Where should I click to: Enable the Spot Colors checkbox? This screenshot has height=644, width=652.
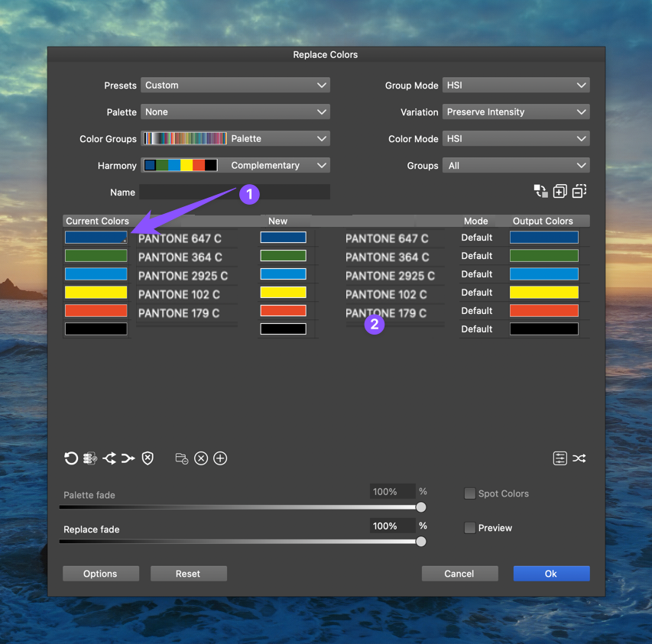tap(470, 494)
